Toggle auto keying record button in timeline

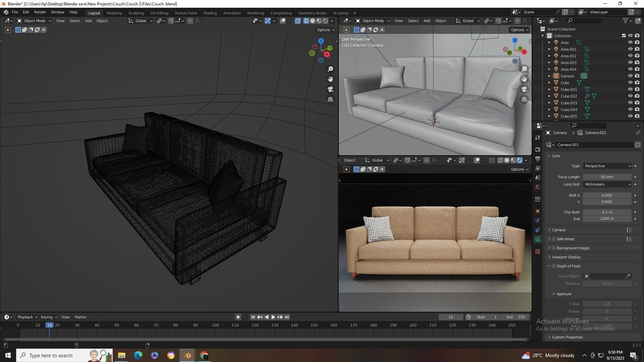238,317
